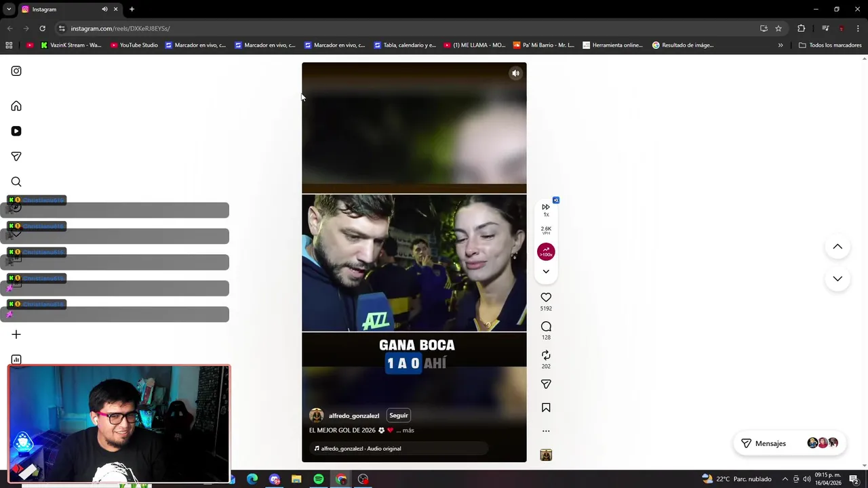Image resolution: width=868 pixels, height=488 pixels.
Task: Open a new tab with the plus button
Action: 132,9
